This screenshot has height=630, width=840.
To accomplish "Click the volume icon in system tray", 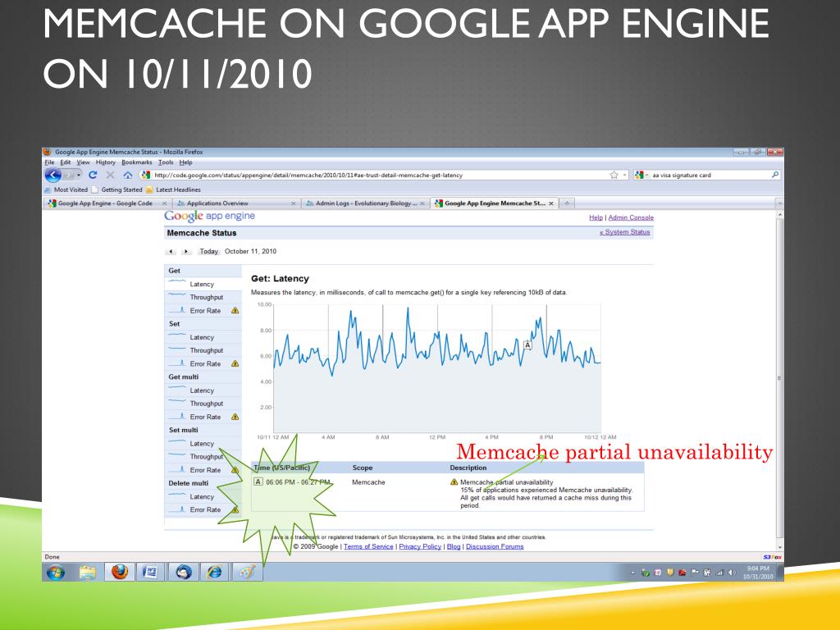I will [x=732, y=573].
